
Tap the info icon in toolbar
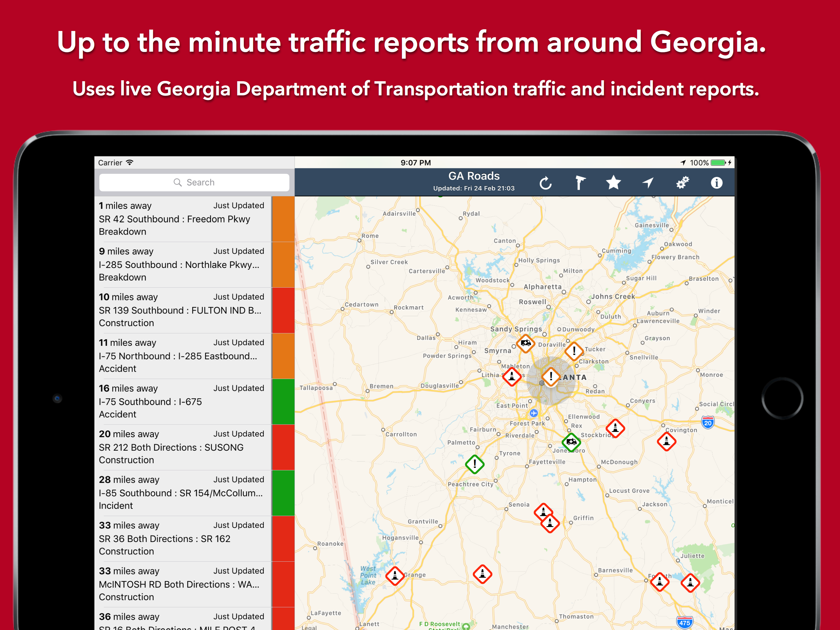pyautogui.click(x=716, y=183)
